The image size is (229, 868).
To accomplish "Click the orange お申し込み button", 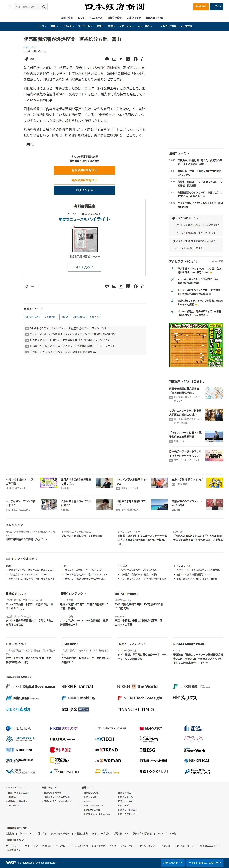I will (x=201, y=6).
